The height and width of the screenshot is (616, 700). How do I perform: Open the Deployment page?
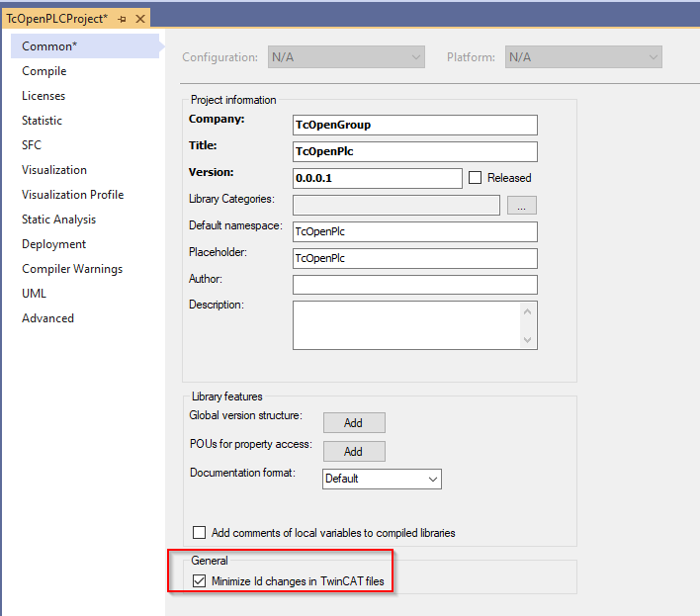click(x=54, y=244)
